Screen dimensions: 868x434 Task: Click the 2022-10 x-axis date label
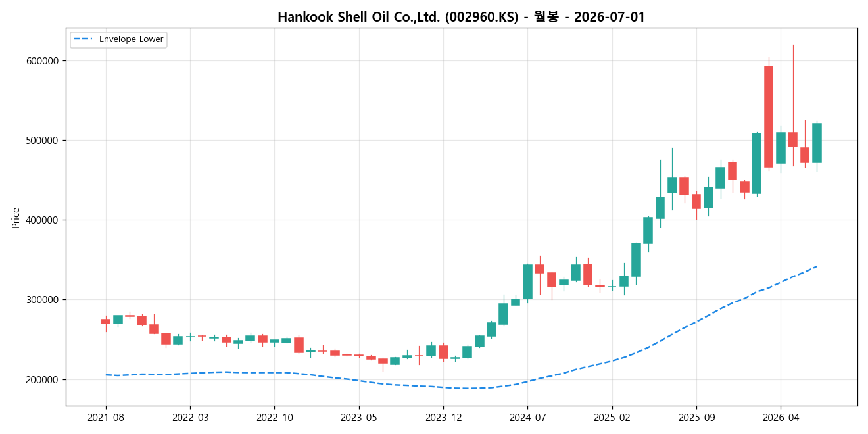274,418
